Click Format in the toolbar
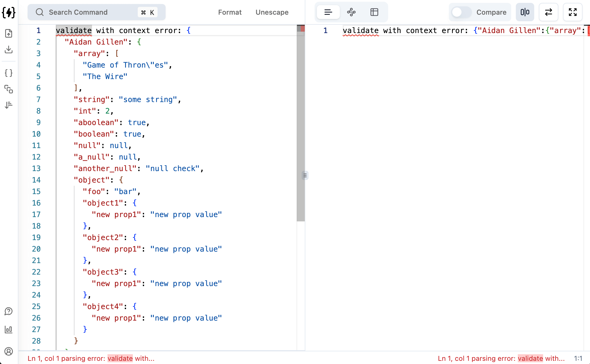Viewport: 590px width, 364px height. (230, 12)
